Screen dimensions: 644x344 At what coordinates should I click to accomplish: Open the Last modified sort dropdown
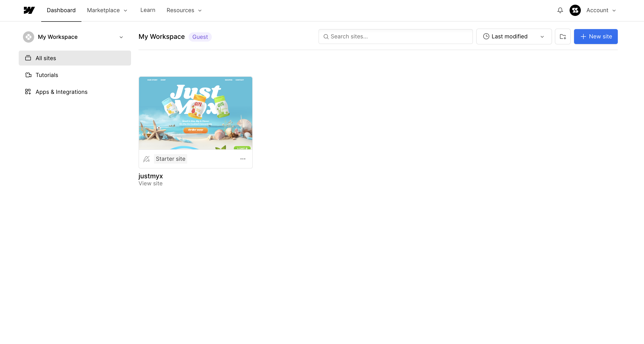(514, 37)
